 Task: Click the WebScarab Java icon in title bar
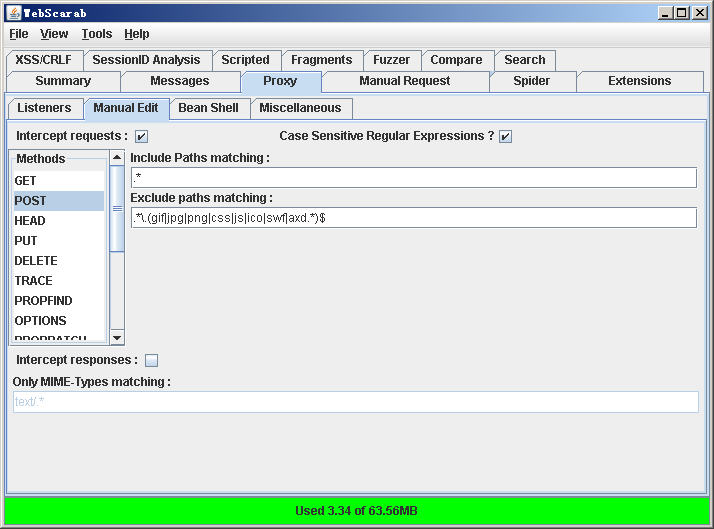[14, 13]
